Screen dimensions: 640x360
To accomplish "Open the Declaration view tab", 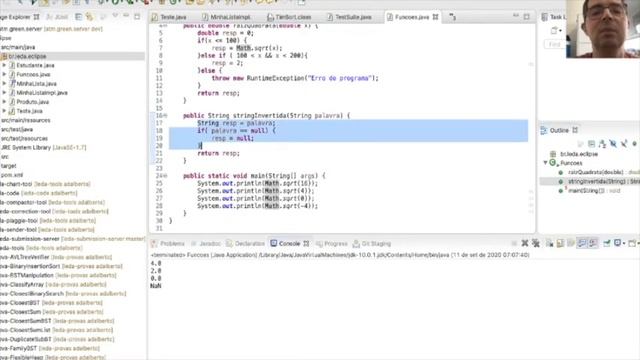I will point(245,244).
